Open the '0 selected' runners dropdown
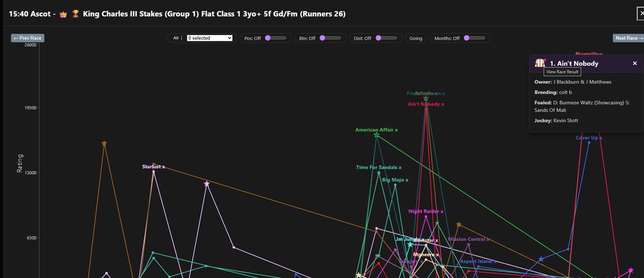Viewport: 644px width, 278px height. tap(209, 38)
